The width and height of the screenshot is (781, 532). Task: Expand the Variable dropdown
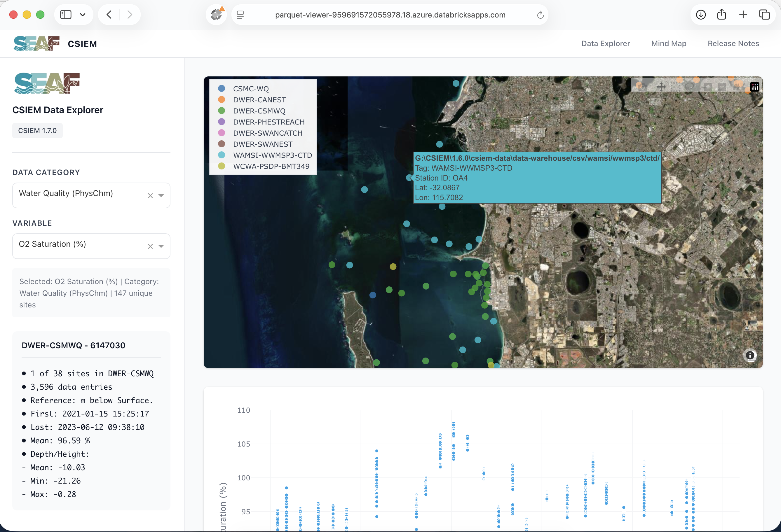[x=161, y=246]
